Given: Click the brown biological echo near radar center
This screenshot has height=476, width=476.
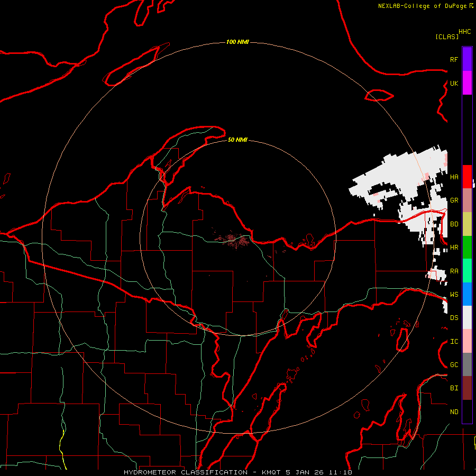Looking at the screenshot, I should click(233, 239).
